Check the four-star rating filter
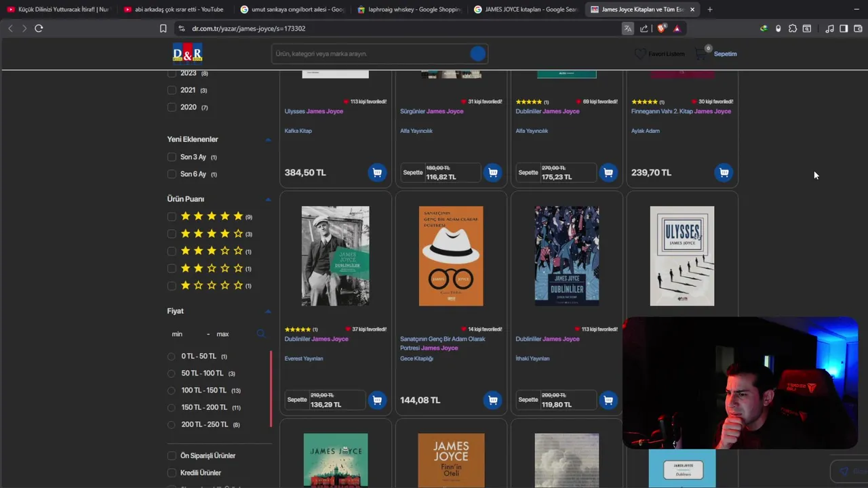Screen dimensions: 868x488 click(172, 234)
